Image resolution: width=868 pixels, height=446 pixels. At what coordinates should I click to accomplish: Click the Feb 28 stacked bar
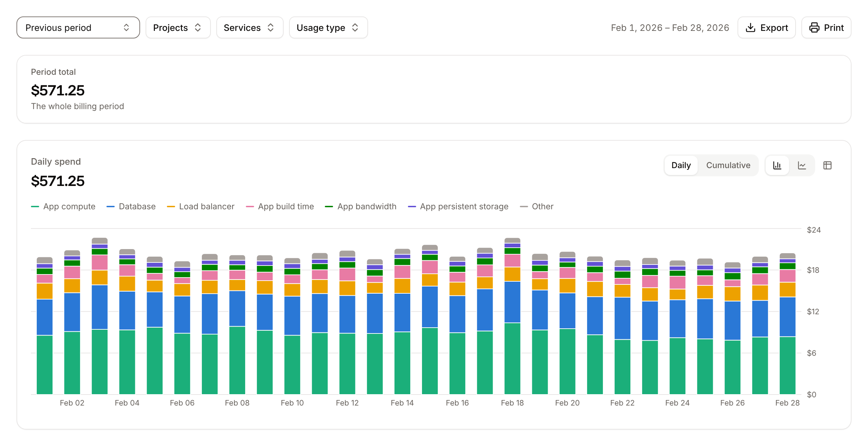pos(787,324)
